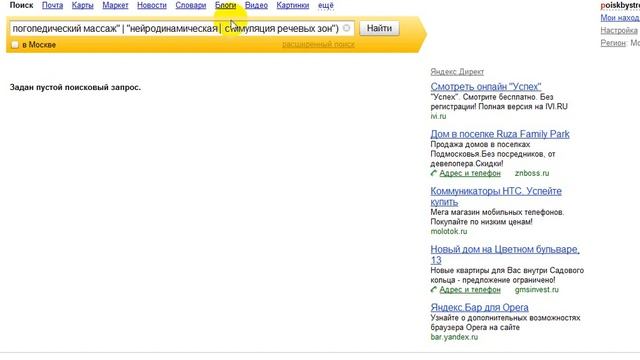Open Новости section

pyautogui.click(x=152, y=5)
